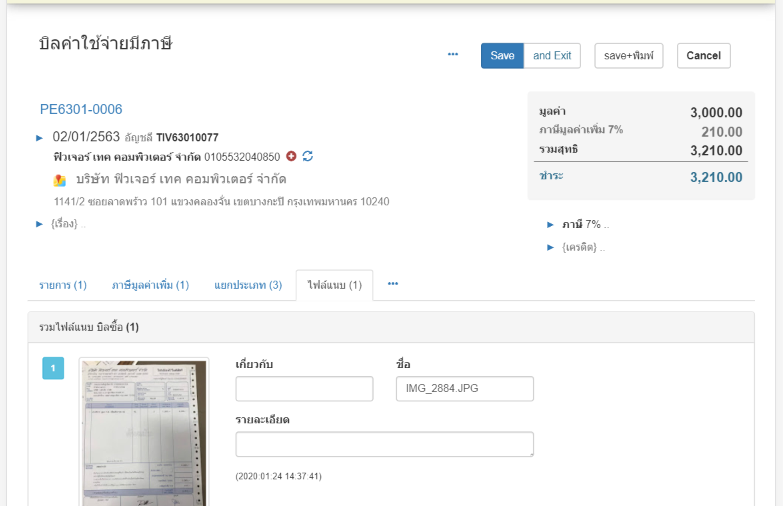Open the PE6301-0006 document link

click(x=81, y=109)
